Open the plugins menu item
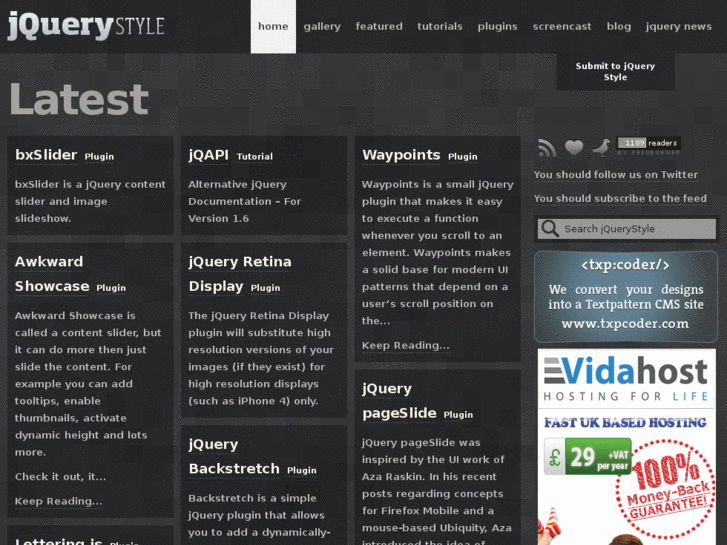The width and height of the screenshot is (727, 545). point(497,26)
